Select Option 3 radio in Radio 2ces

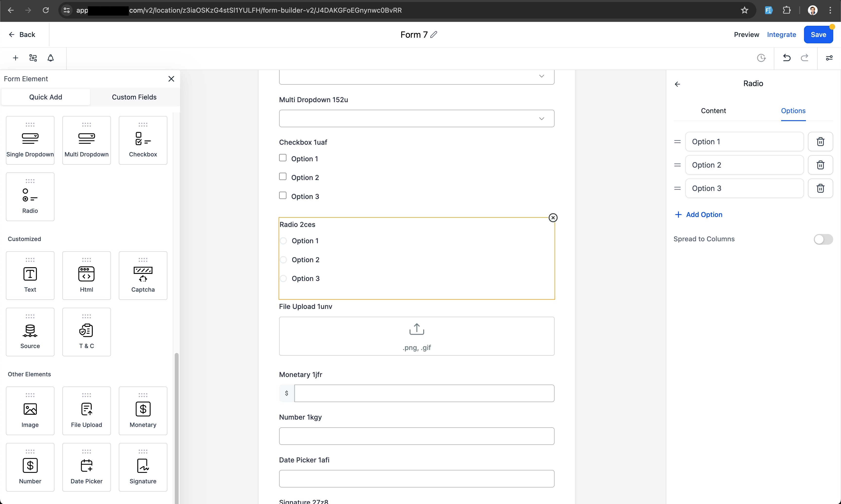point(283,279)
